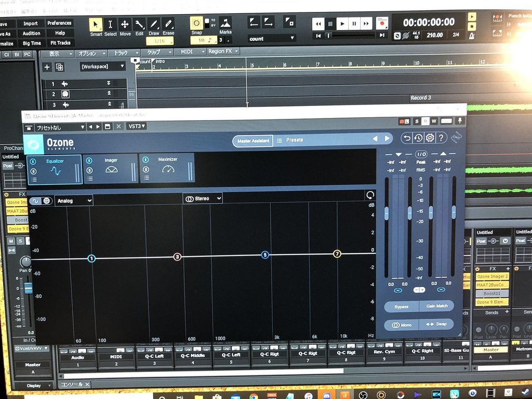This screenshot has width=532, height=399.
Task: Toggle Equalizer module power button
Action: point(33,161)
